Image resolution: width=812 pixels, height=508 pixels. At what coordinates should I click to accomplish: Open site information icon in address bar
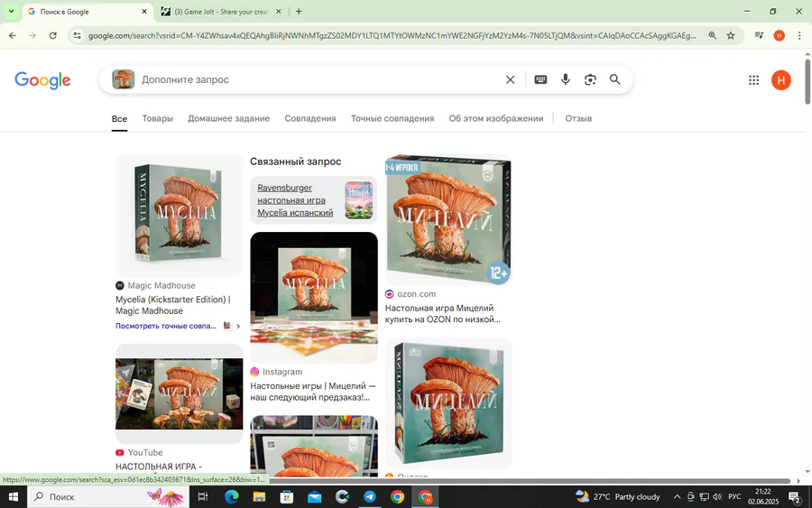pyautogui.click(x=78, y=36)
